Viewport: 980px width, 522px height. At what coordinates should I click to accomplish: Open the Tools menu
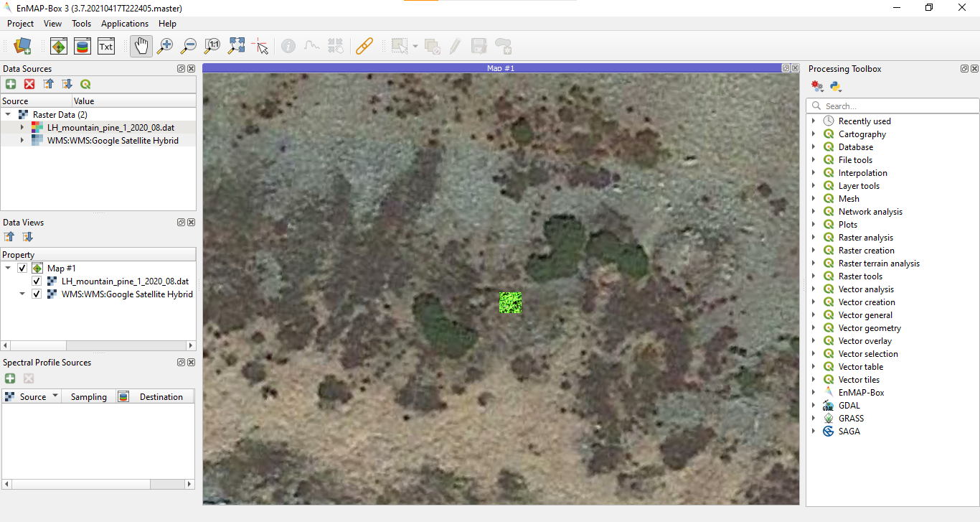coord(81,23)
